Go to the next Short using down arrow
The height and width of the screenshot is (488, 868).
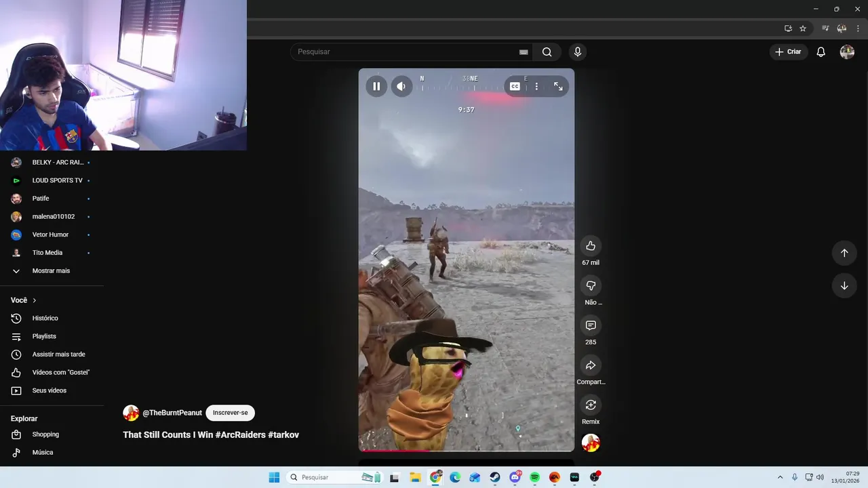(844, 285)
